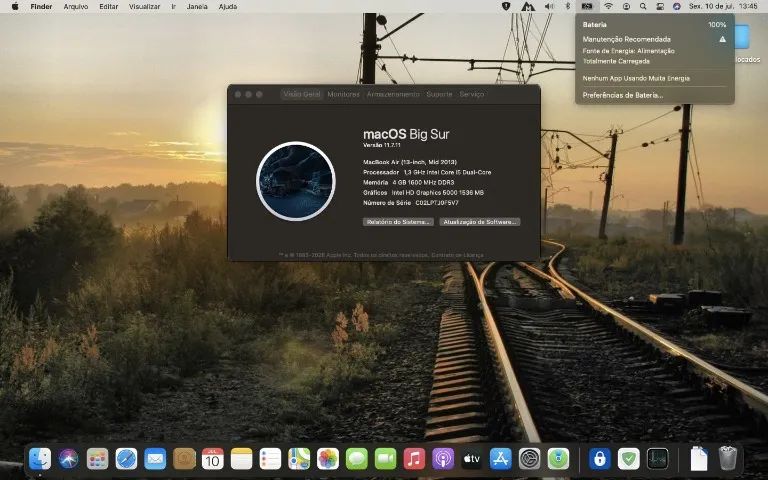This screenshot has height=480, width=768.
Task: Open the Apple menu
Action: 15,6
